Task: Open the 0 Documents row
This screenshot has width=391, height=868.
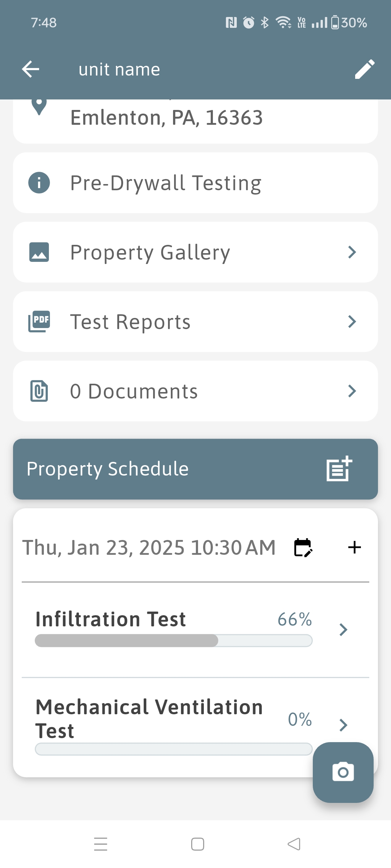Action: (195, 391)
